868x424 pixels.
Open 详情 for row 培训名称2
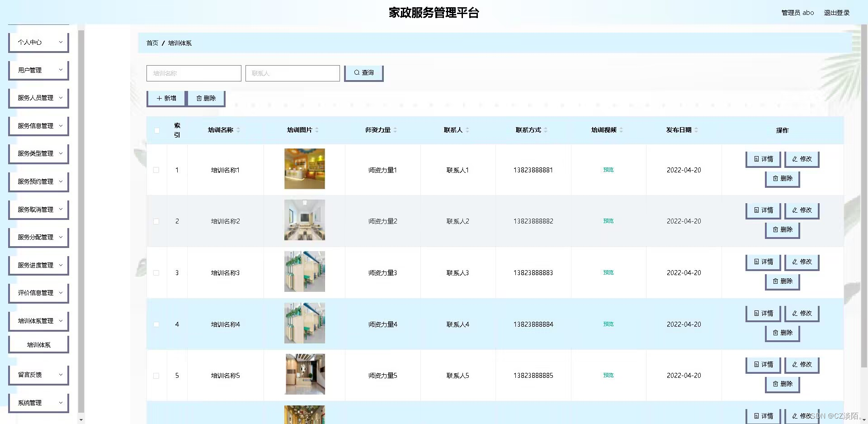pyautogui.click(x=764, y=210)
